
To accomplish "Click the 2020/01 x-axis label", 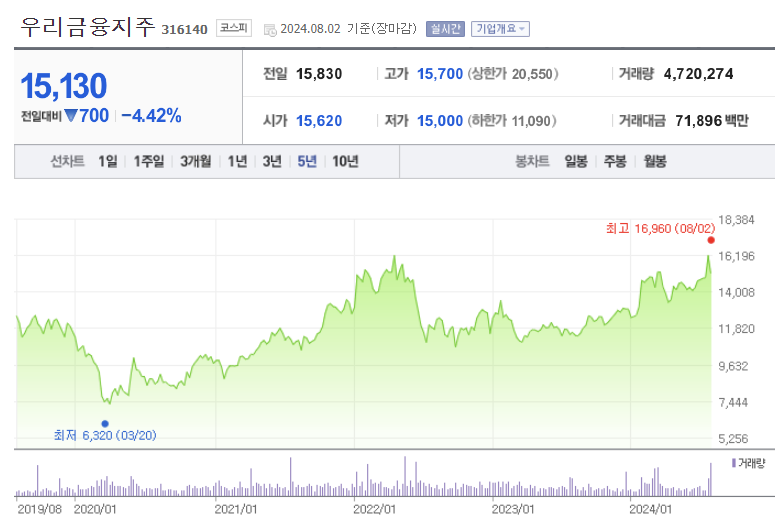I will click(x=95, y=509).
